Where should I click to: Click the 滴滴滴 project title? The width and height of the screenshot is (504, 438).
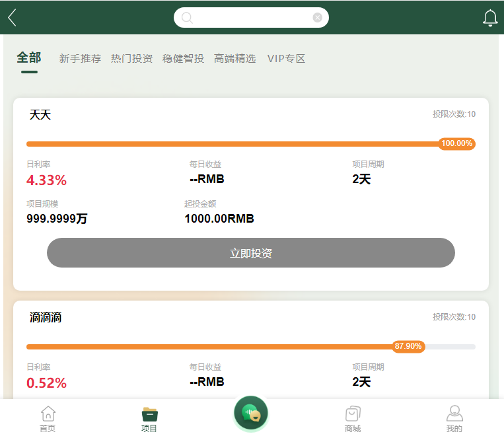pyautogui.click(x=46, y=317)
